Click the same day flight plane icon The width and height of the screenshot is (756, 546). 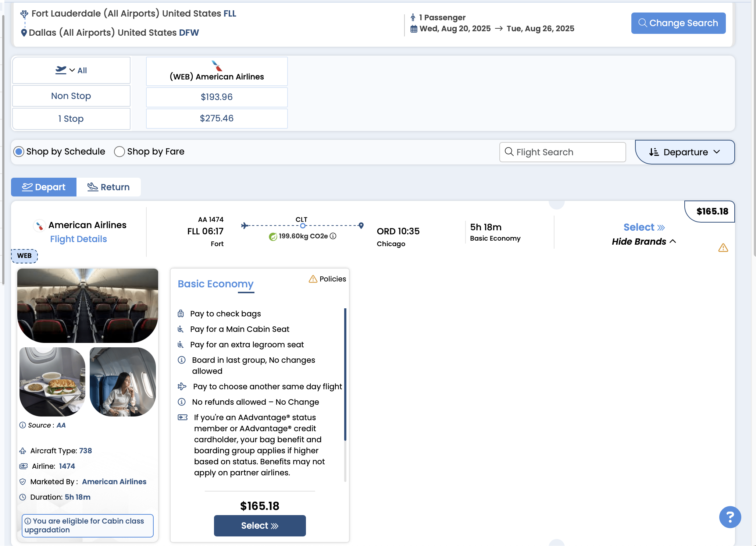pos(182,386)
